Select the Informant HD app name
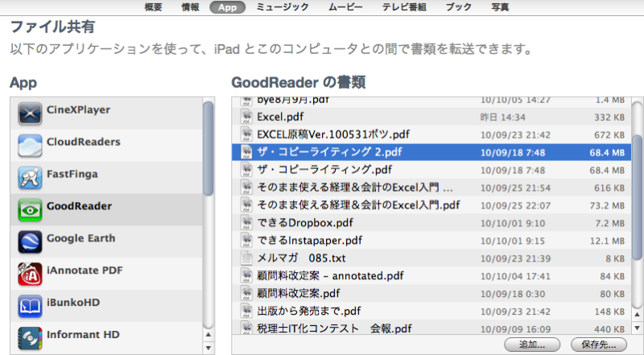This screenshot has width=644, height=355. click(x=83, y=334)
